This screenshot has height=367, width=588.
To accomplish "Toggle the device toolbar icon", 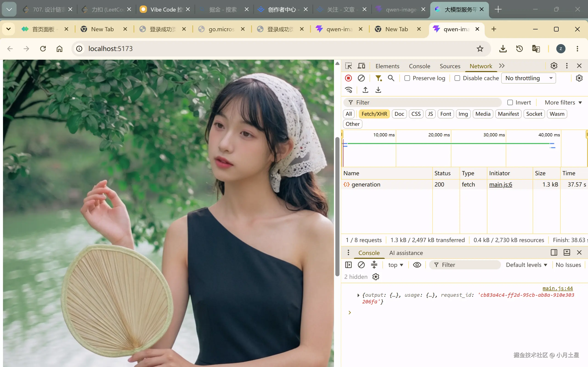I will coord(361,66).
